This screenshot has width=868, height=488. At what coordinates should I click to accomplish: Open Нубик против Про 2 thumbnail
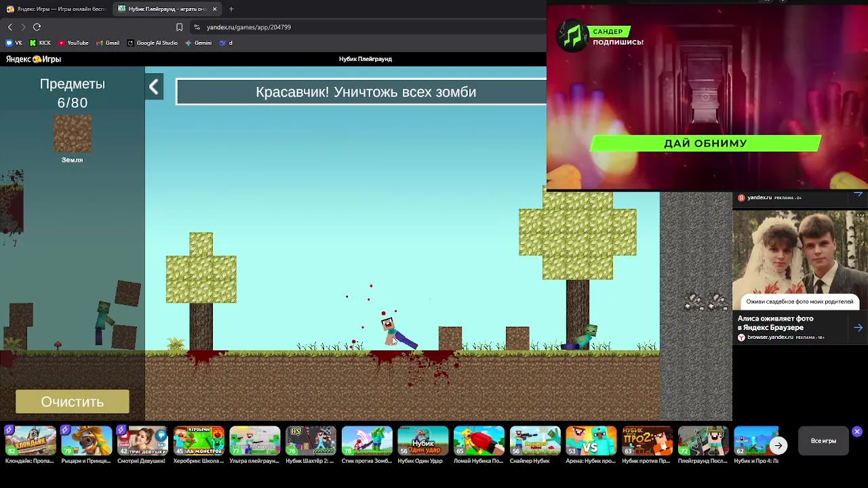point(647,441)
